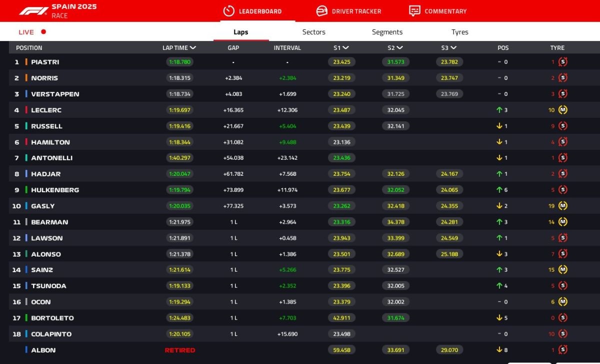Image resolution: width=600 pixels, height=364 pixels.
Task: Click the Leaderboard stopwatch icon
Action: [x=228, y=11]
